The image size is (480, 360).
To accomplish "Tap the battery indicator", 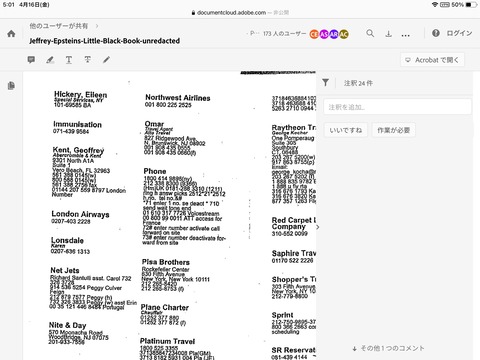I will point(471,5).
